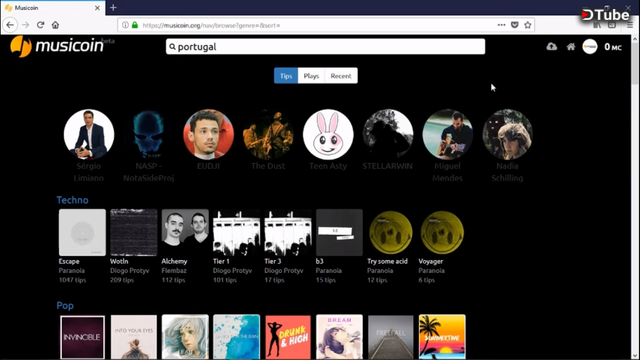Screen dimensions: 640x360
Task: Open artist Sérgio Limiano profile picture
Action: click(89, 134)
